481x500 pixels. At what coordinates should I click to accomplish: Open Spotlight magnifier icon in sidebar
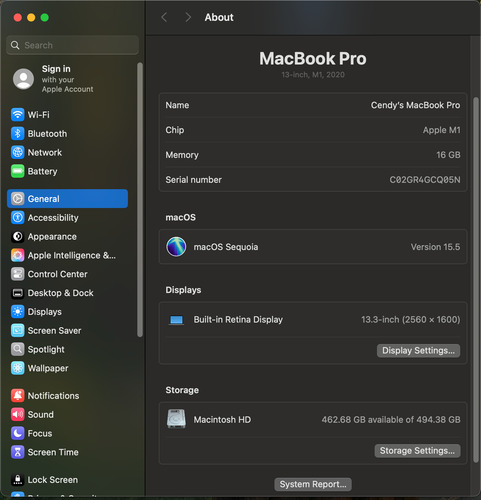tap(18, 349)
